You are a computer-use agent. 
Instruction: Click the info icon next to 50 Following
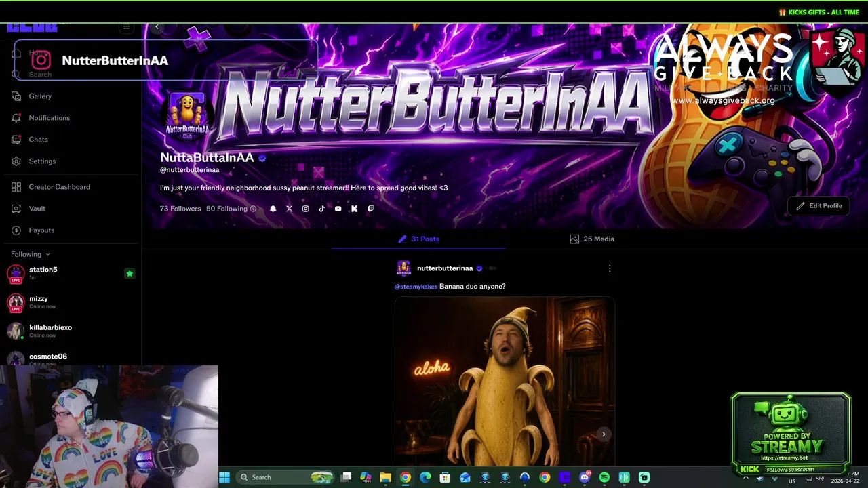[x=253, y=209]
